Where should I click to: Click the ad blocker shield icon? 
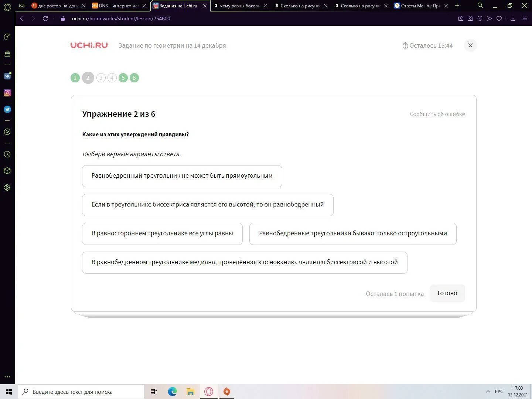point(480,18)
